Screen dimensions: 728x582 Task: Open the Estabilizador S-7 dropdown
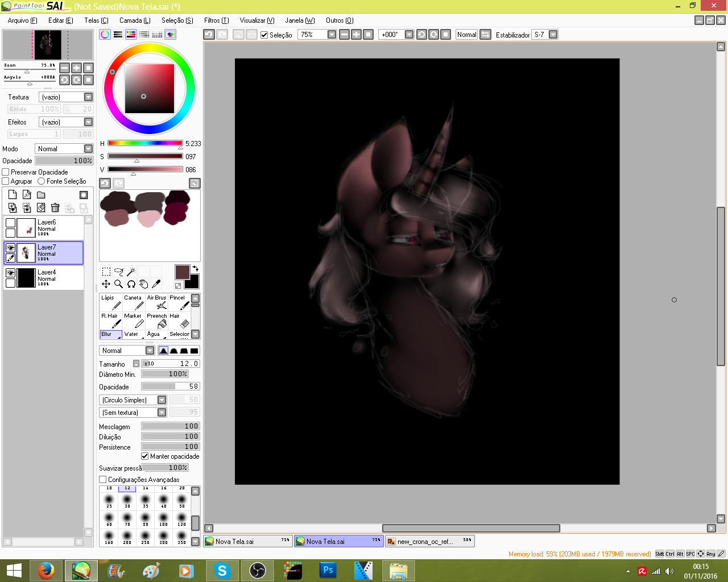point(553,35)
